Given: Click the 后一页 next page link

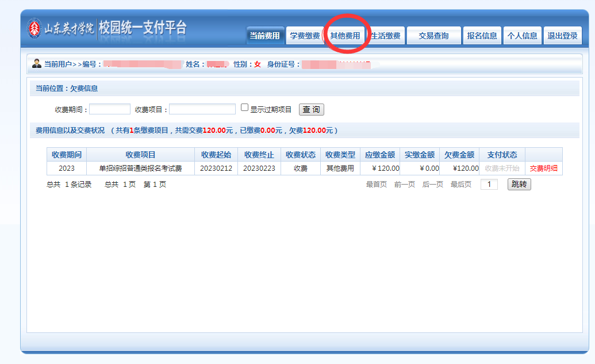Looking at the screenshot, I should [x=433, y=185].
